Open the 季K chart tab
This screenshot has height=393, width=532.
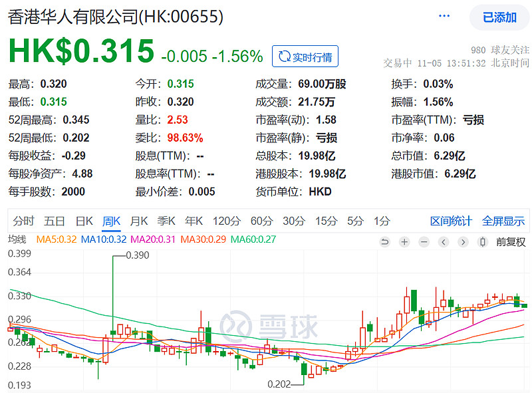[x=166, y=221]
